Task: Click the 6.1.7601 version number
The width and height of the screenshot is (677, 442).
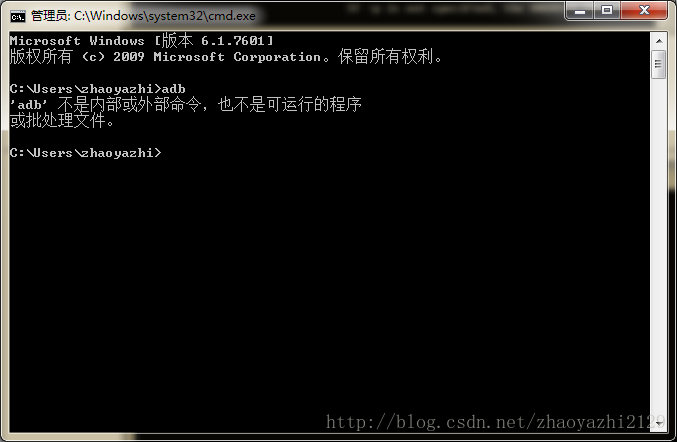Action: [232, 41]
